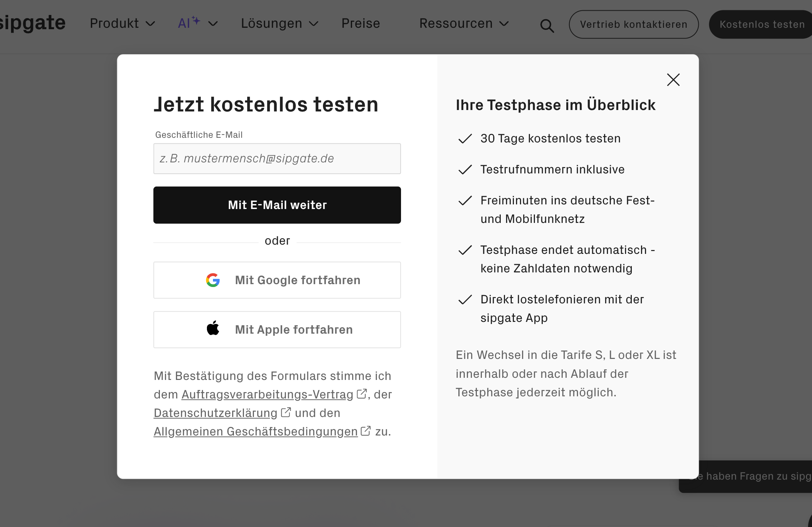Click the AI sparkle icon in navigation
This screenshot has width=812, height=527.
196,20
